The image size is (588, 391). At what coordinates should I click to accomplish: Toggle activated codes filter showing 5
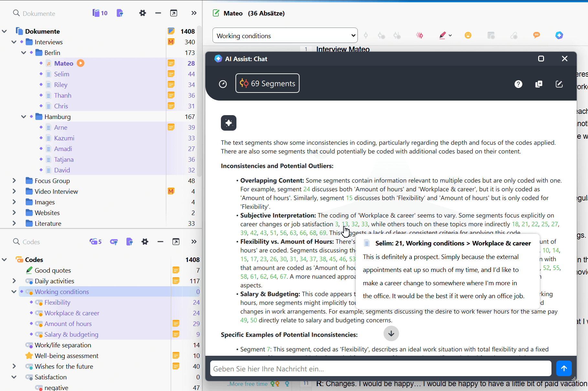95,242
